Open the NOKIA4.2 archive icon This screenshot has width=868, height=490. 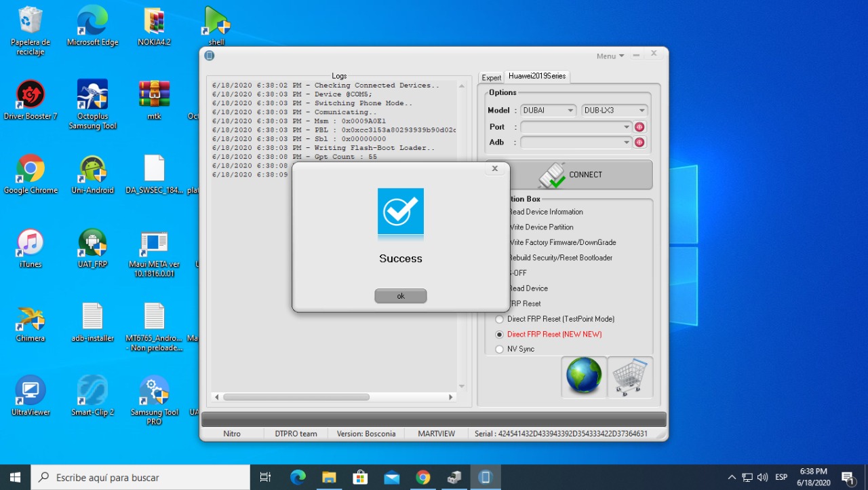pos(154,26)
